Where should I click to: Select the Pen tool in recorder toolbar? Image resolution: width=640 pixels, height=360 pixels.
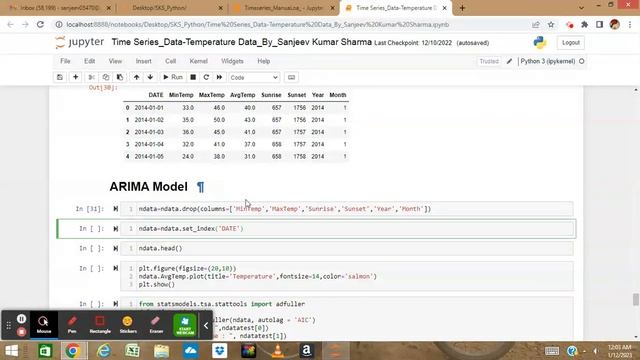tap(72, 324)
